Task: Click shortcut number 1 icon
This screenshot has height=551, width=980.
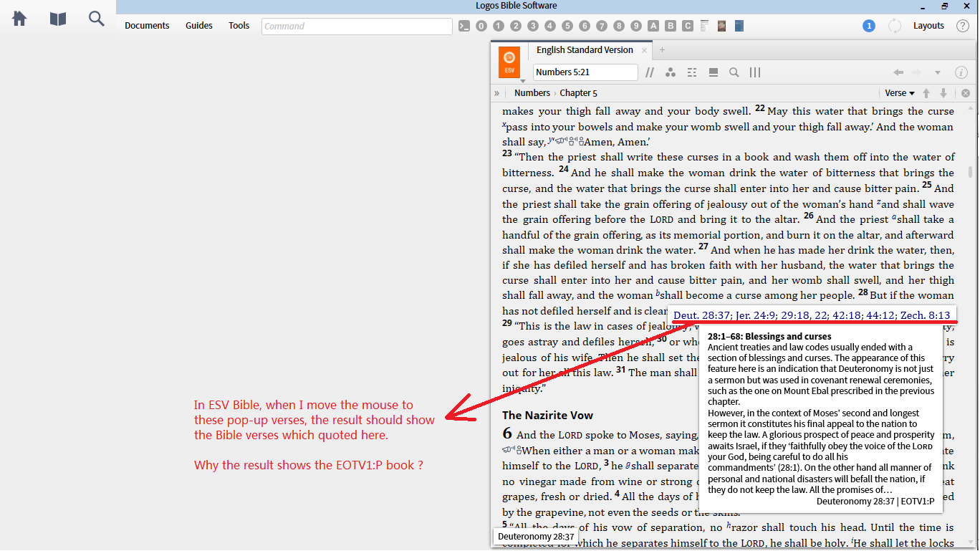Action: point(499,26)
